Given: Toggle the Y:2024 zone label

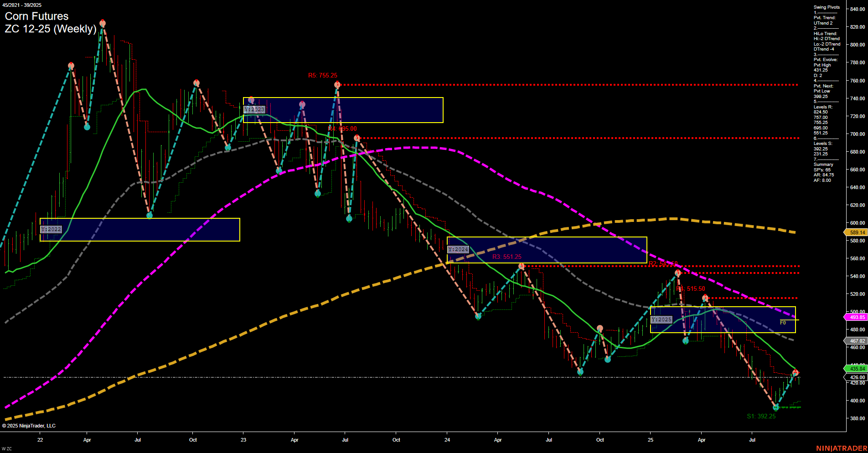Looking at the screenshot, I should (459, 249).
